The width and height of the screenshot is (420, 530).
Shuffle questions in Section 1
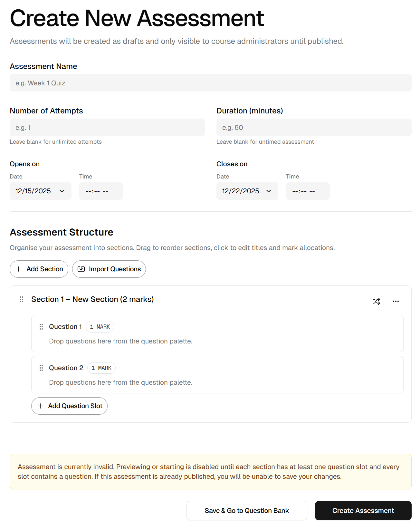pos(376,301)
